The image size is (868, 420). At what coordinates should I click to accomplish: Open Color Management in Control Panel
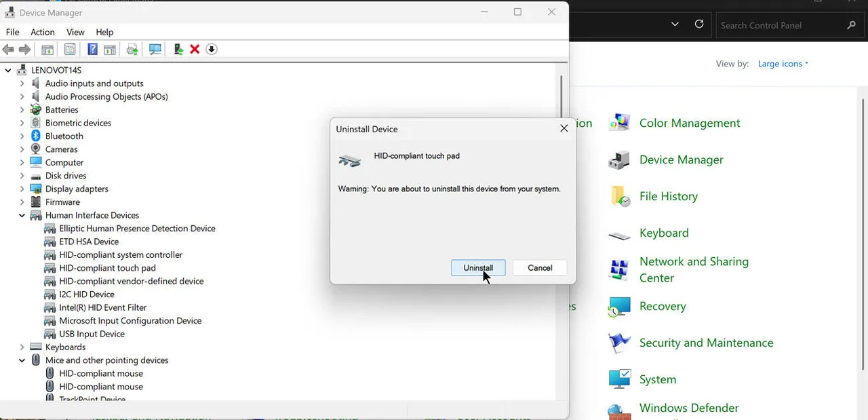(689, 123)
